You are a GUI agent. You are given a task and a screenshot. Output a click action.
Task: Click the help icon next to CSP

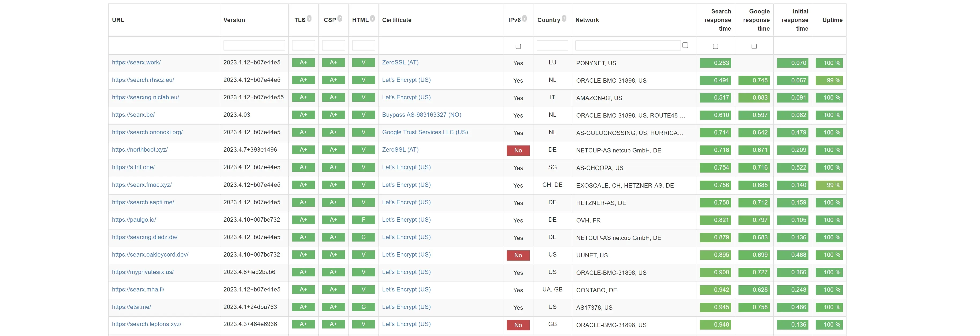[340, 18]
